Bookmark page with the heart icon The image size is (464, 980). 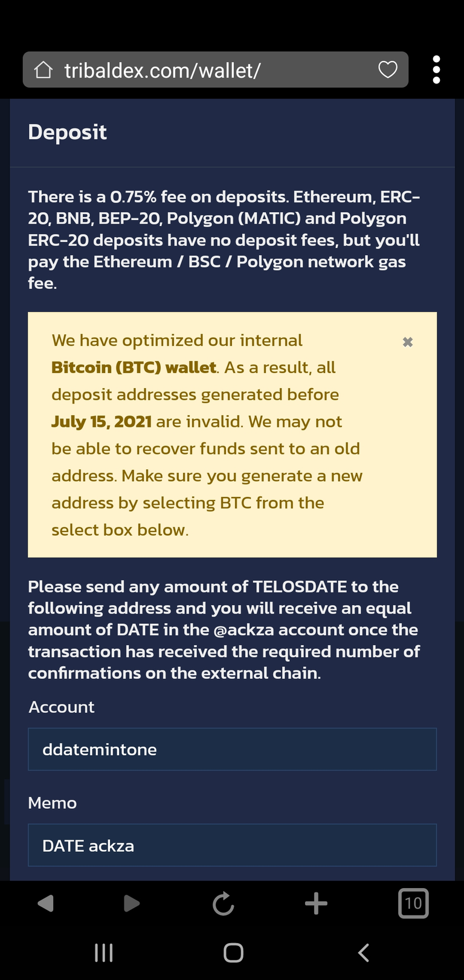[388, 70]
